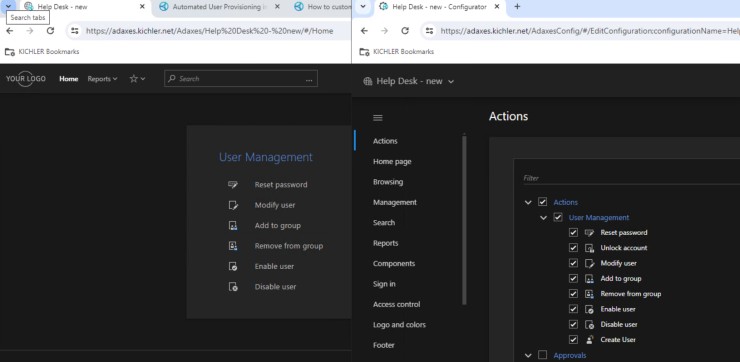Click Disable user link in Help Desk home
Image resolution: width=740 pixels, height=362 pixels.
275,286
